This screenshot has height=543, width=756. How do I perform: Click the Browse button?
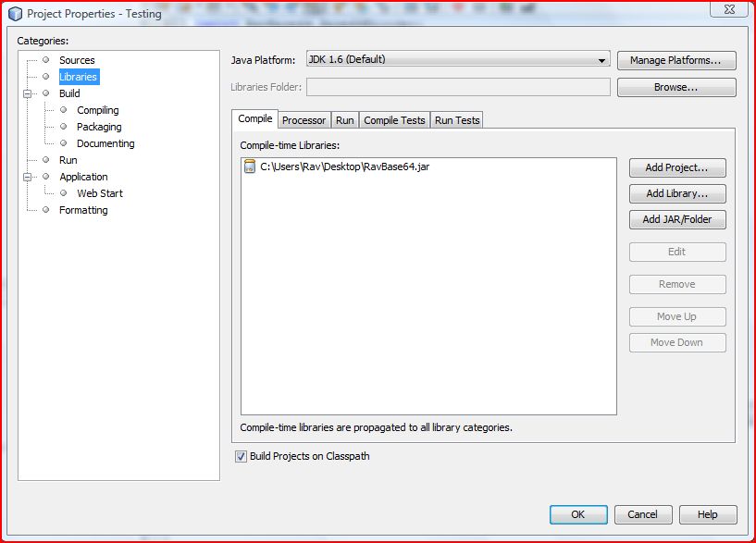676,87
